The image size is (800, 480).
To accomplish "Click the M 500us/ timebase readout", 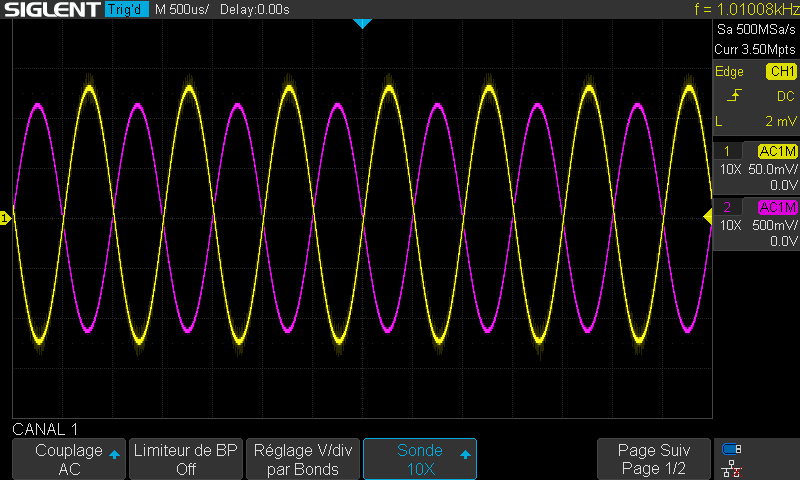I will click(x=182, y=10).
